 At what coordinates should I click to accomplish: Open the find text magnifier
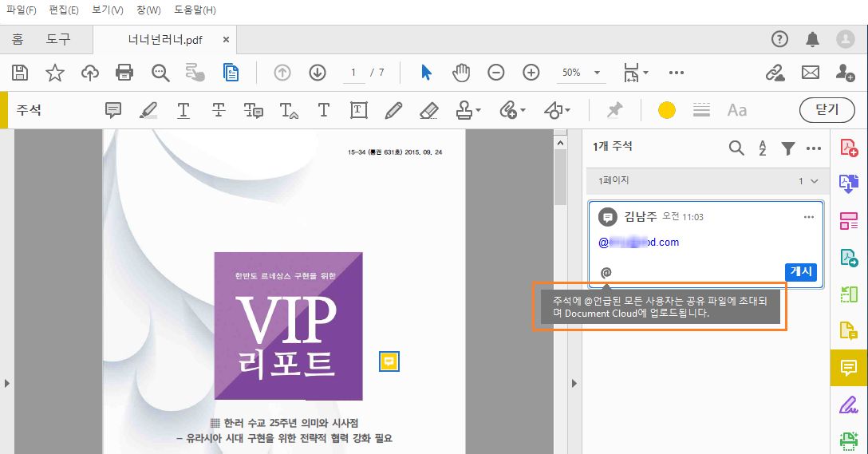[160, 73]
